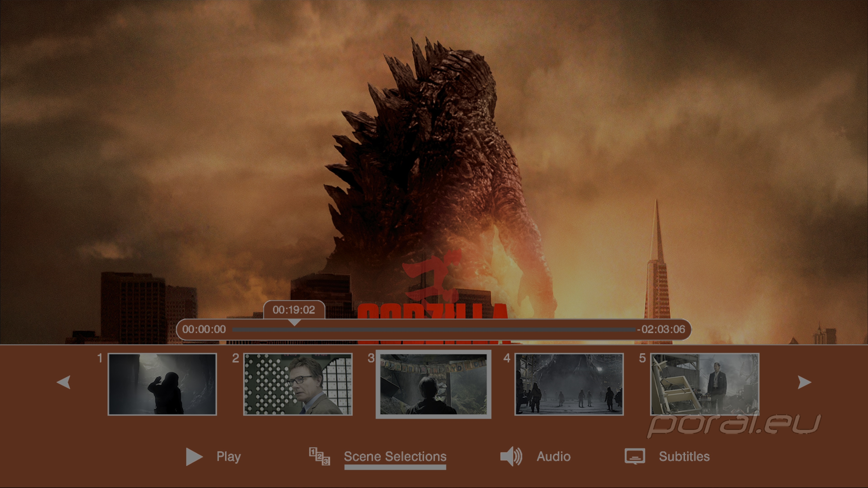This screenshot has height=488, width=868.
Task: Click the scene number 2 label
Action: point(236,358)
